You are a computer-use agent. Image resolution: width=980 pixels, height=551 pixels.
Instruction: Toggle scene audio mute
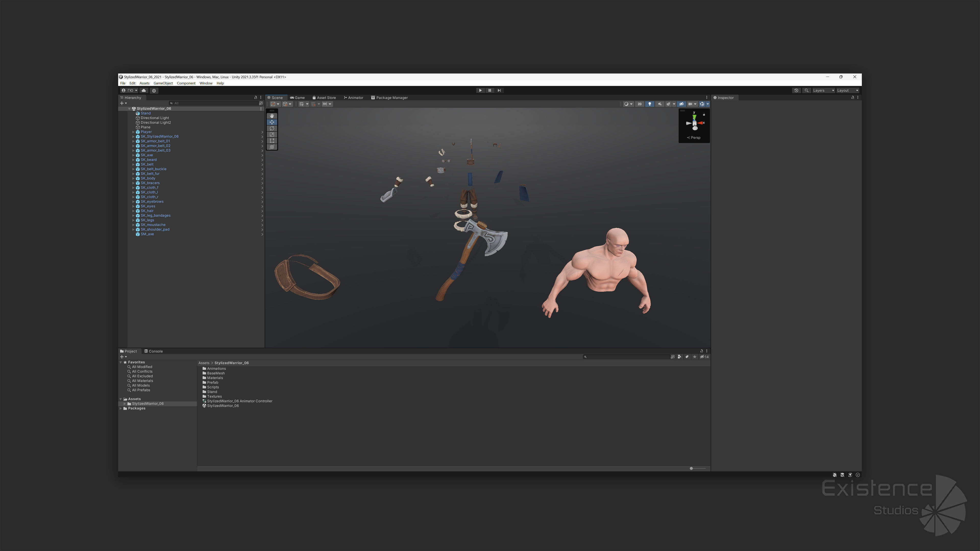pos(660,104)
